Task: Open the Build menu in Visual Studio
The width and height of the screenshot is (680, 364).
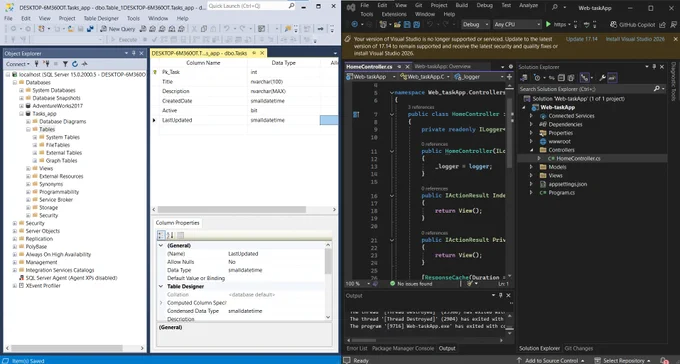Action: pos(461,5)
